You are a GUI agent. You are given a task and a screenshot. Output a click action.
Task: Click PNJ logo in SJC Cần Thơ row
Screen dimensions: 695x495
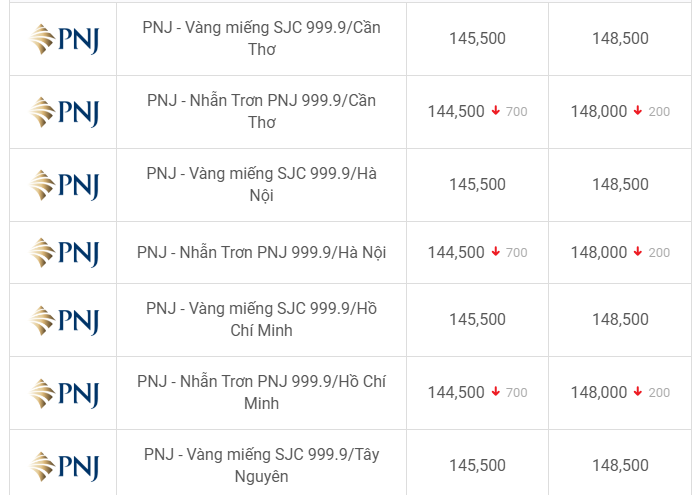(x=64, y=39)
